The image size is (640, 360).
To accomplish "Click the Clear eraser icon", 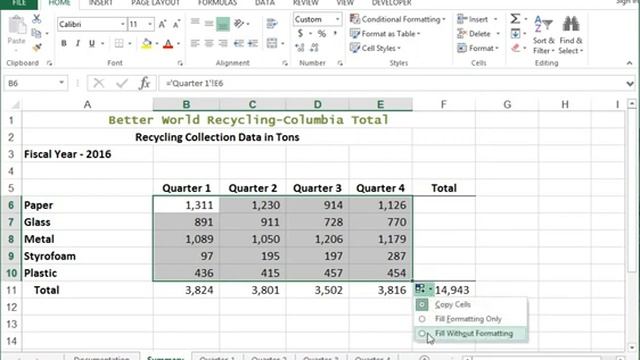I will (x=516, y=48).
